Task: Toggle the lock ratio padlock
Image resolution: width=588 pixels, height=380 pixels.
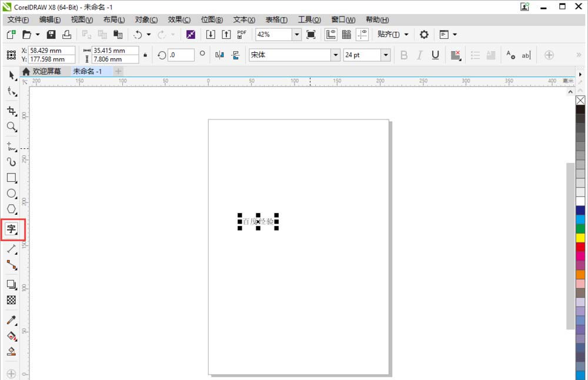Action: tap(145, 55)
